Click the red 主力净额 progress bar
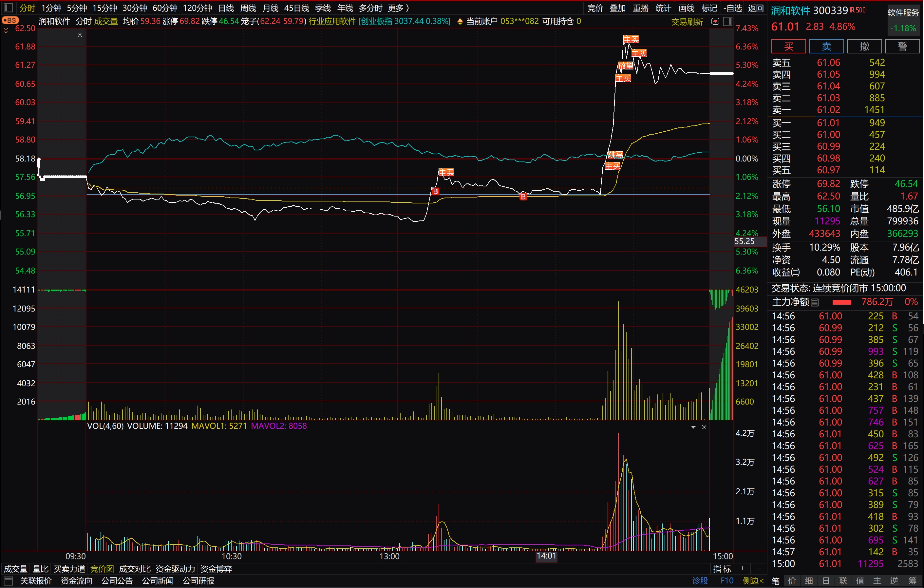This screenshot has height=588, width=924. coord(841,302)
